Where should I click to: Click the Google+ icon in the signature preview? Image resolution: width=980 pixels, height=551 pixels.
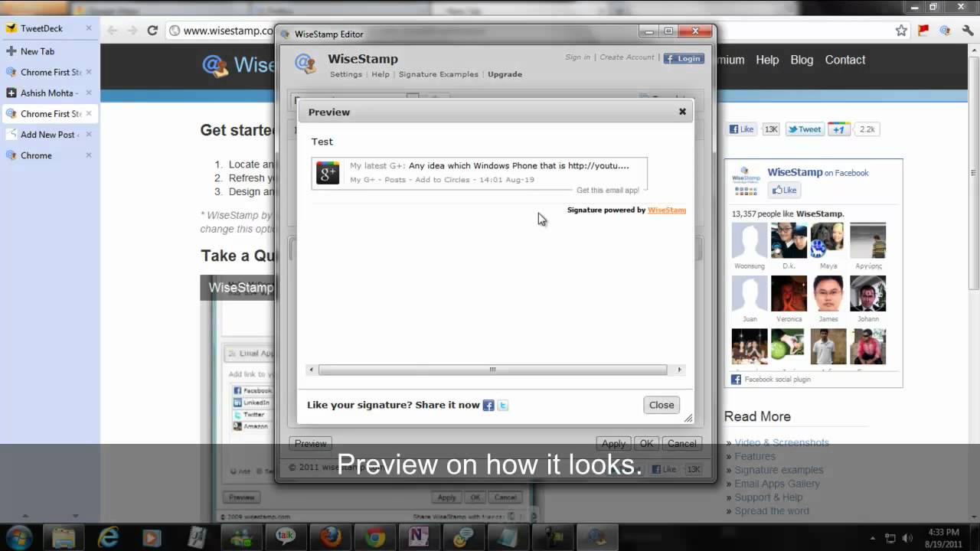pos(328,173)
